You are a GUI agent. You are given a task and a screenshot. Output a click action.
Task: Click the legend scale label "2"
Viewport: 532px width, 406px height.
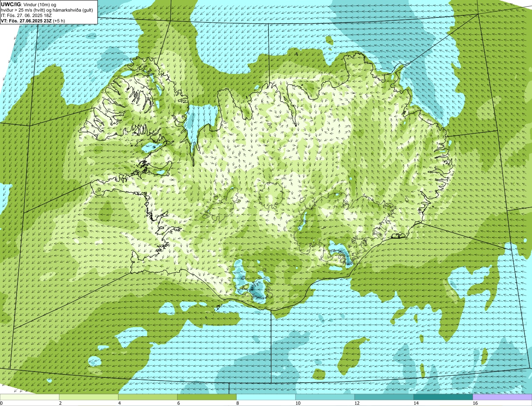point(60,403)
